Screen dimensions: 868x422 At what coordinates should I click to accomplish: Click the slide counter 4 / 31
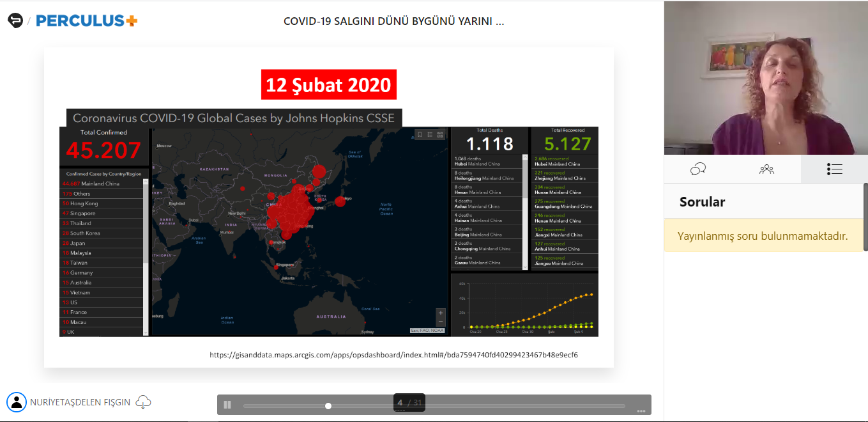(409, 402)
